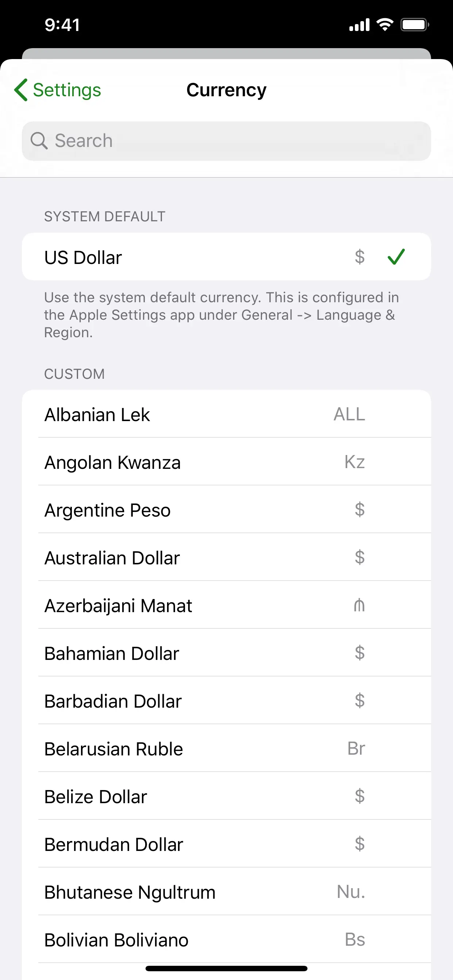Tap the Azerbaijani Manat currency symbol

[359, 605]
